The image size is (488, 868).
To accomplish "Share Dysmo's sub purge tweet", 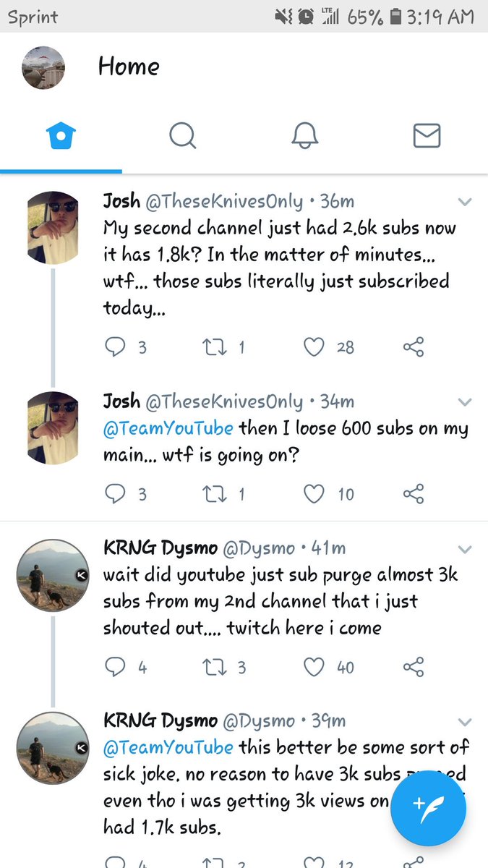I will click(x=413, y=667).
